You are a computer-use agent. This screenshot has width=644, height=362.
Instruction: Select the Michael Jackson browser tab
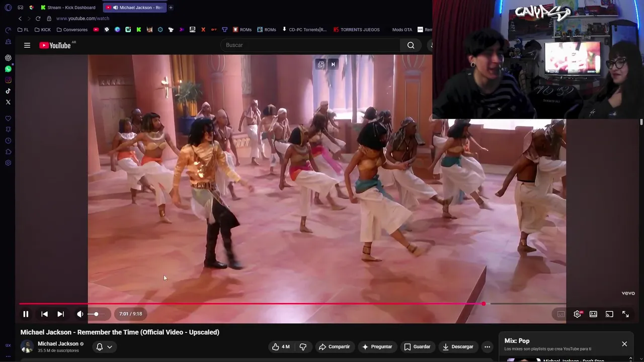click(134, 8)
